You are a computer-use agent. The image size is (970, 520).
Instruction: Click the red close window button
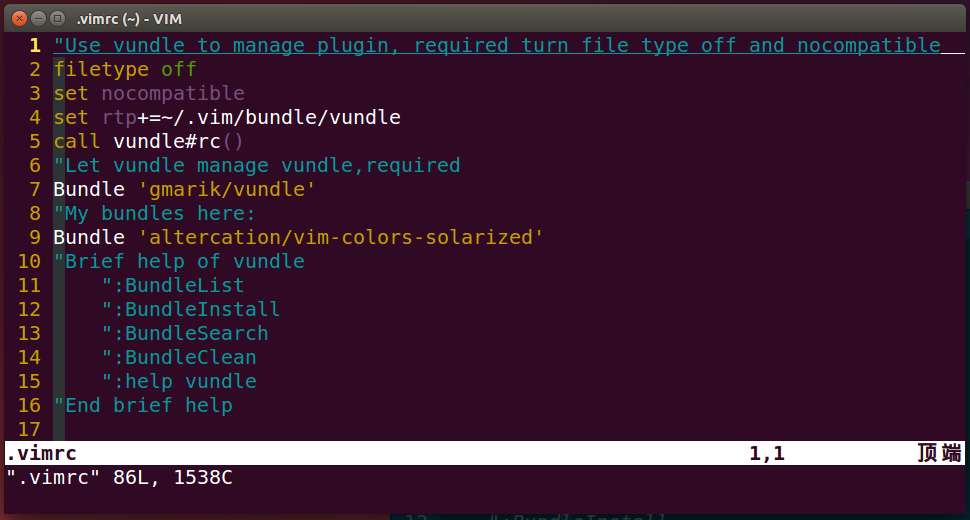[x=19, y=19]
